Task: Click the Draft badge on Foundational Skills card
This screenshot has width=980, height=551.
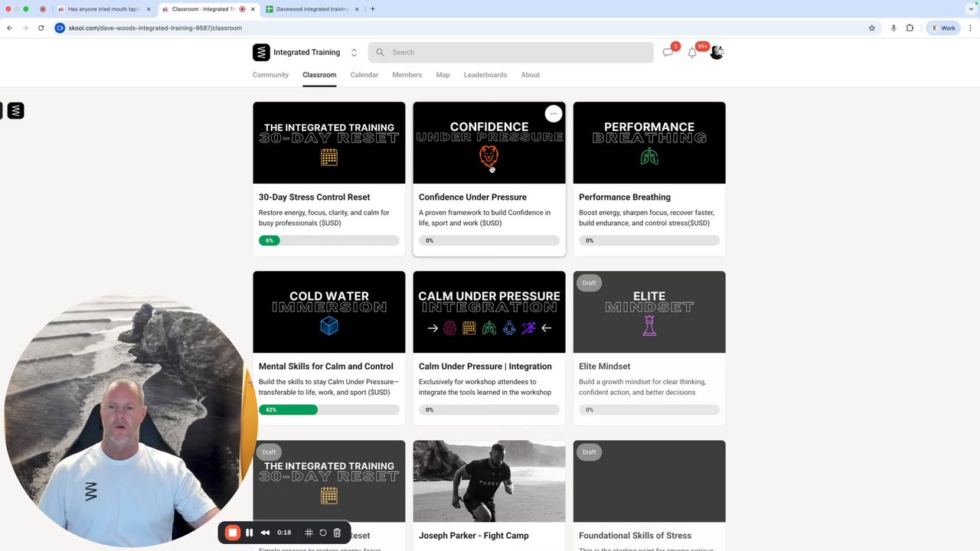Action: (x=589, y=452)
